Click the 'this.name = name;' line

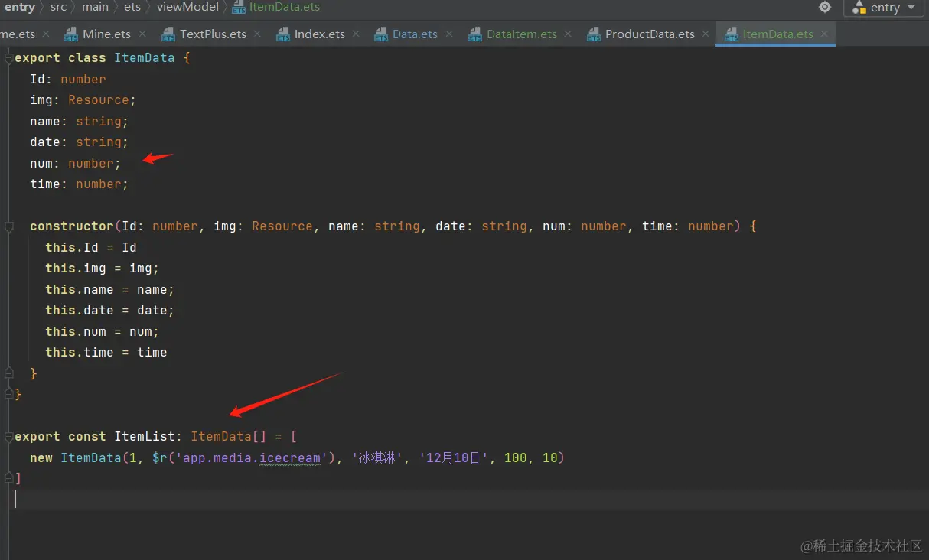tap(110, 290)
